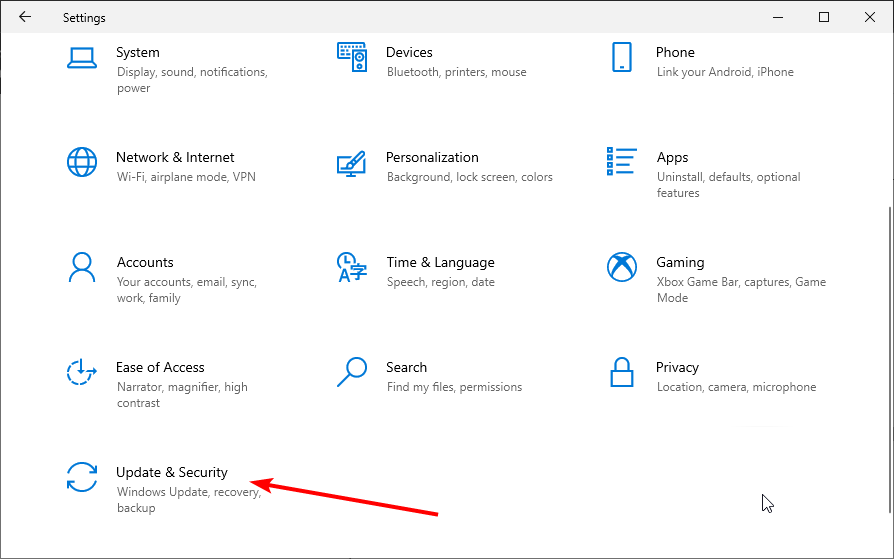
Task: Open the Accounts person icon
Action: coord(81,267)
